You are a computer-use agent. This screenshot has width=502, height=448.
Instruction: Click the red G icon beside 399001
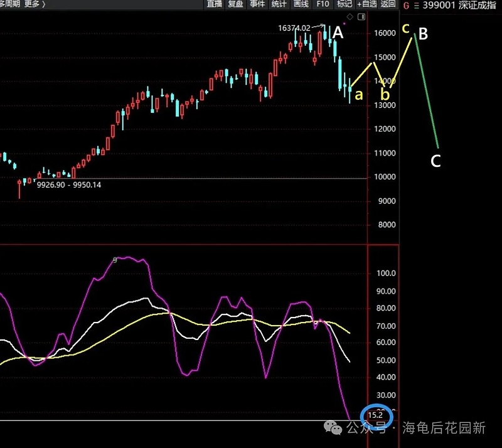[406, 6]
